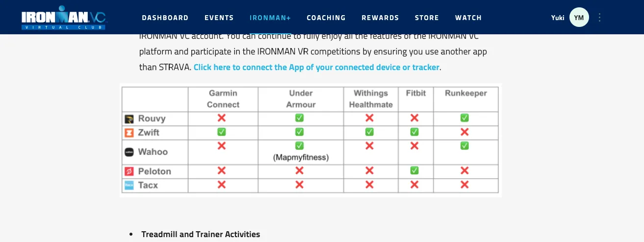The height and width of the screenshot is (242, 644).
Task: Open the Watch menu item
Action: tap(468, 18)
